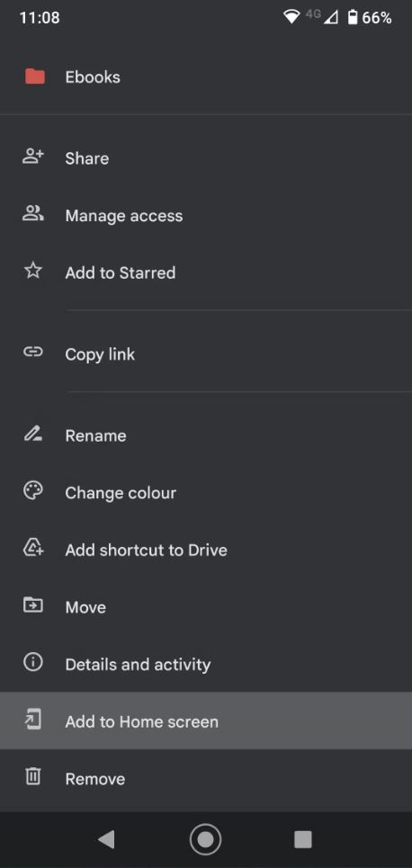Image resolution: width=412 pixels, height=868 pixels.
Task: Tap the star icon beside Add to Starred
Action: point(33,272)
